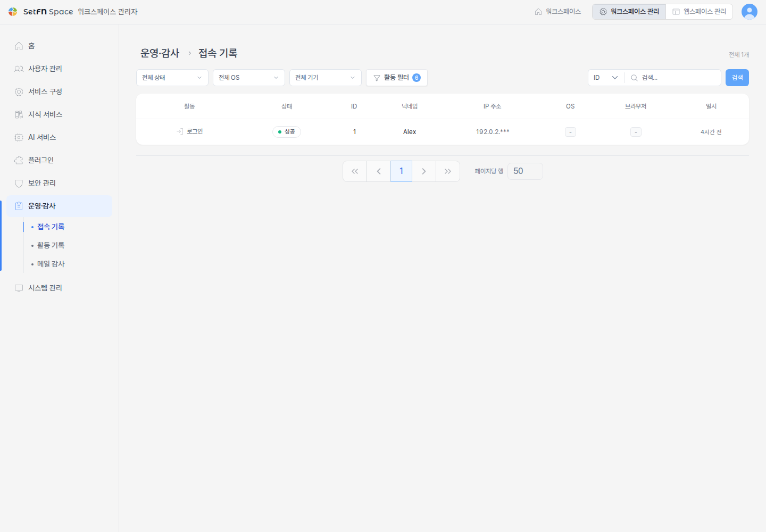Click page number 1 button
The width and height of the screenshot is (766, 532).
pos(402,171)
